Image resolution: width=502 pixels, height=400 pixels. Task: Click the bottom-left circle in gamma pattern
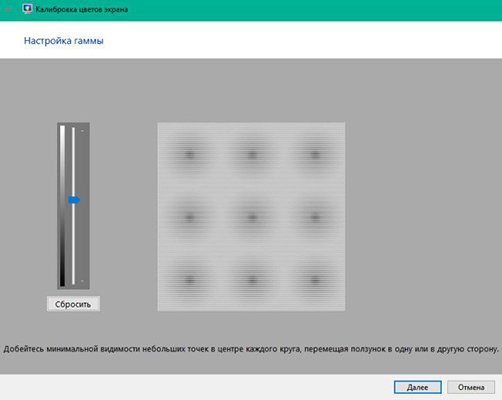coord(189,280)
